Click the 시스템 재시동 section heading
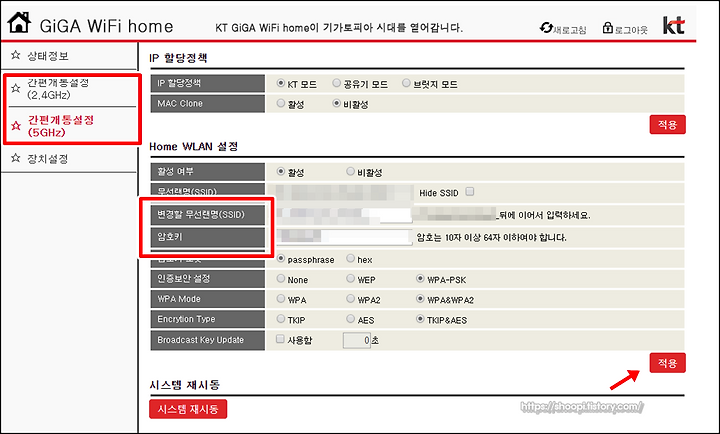The height and width of the screenshot is (434, 720). (184, 385)
